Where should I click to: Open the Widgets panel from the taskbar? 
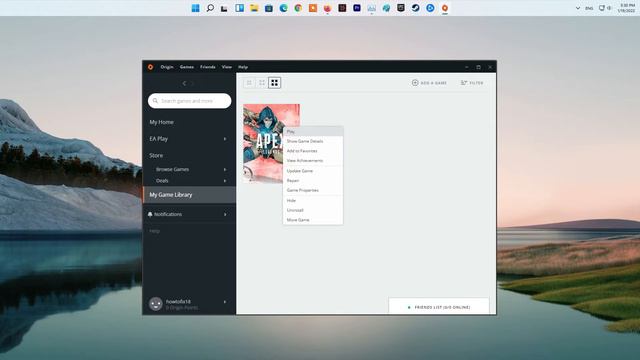239,8
